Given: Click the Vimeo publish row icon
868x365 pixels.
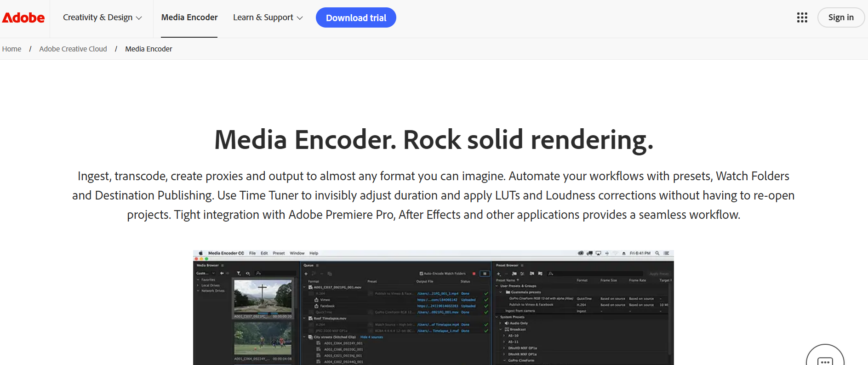Looking at the screenshot, I should 316,299.
